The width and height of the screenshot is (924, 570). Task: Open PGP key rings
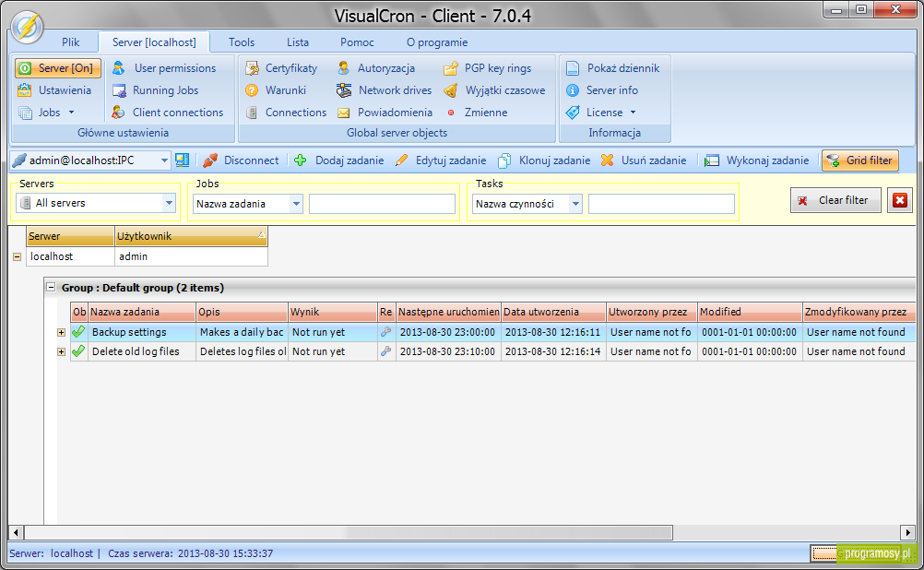pos(487,68)
